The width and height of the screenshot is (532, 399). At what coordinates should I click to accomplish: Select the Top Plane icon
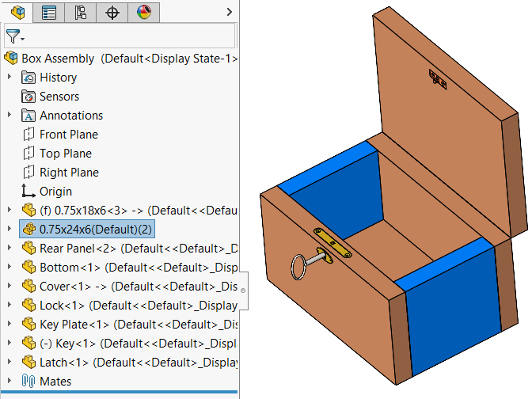pyautogui.click(x=28, y=154)
